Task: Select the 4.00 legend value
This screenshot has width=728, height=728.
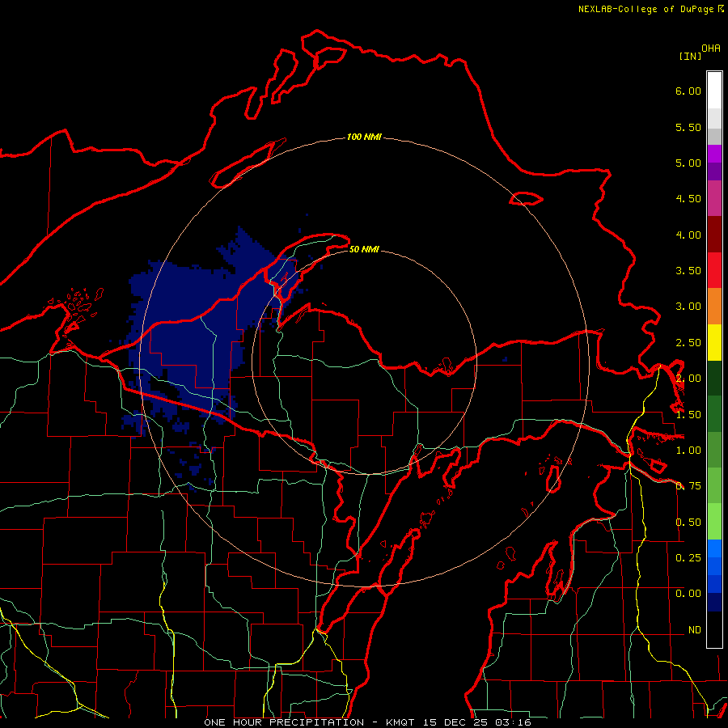Action: pyautogui.click(x=688, y=235)
